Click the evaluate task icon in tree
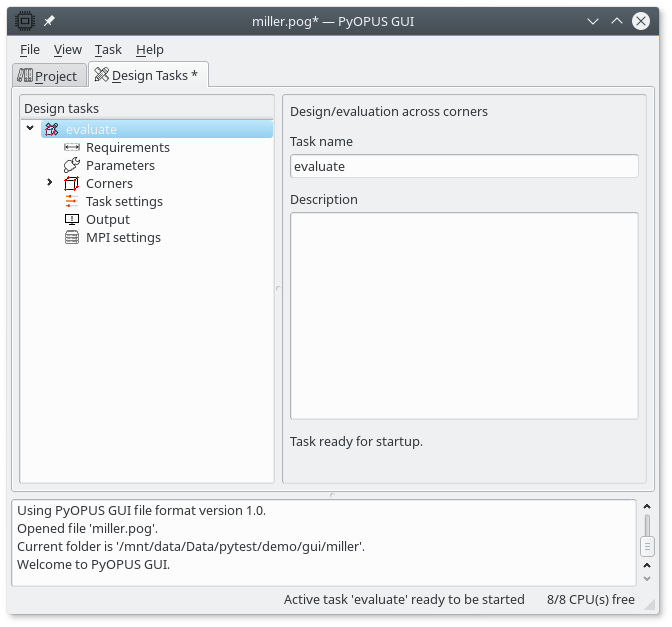Image resolution: width=672 pixels, height=627 pixels. point(51,130)
